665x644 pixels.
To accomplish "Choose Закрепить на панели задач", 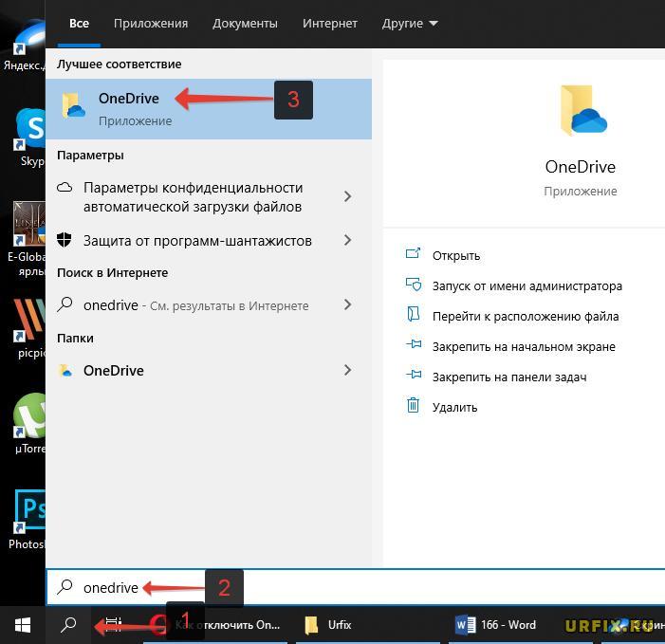I will (x=509, y=377).
